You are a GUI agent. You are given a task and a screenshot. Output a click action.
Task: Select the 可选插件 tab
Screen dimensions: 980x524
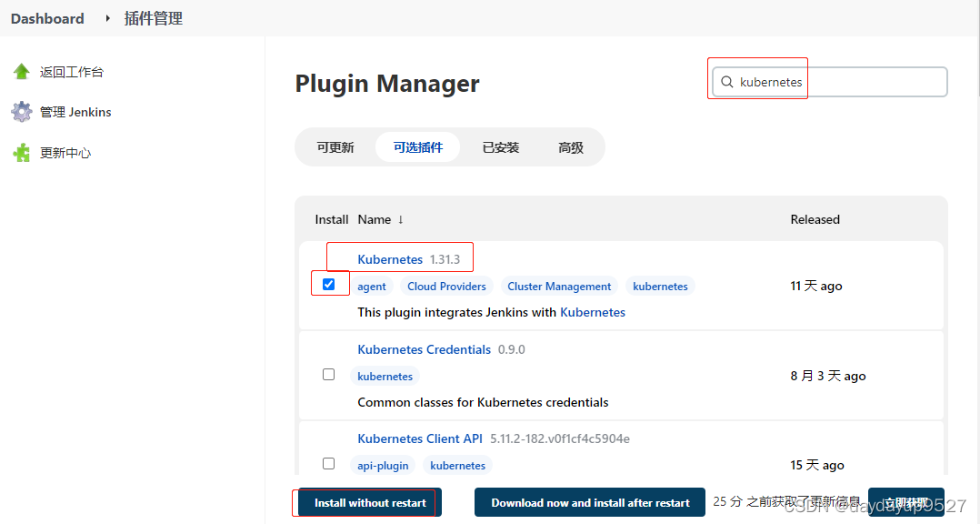[418, 147]
